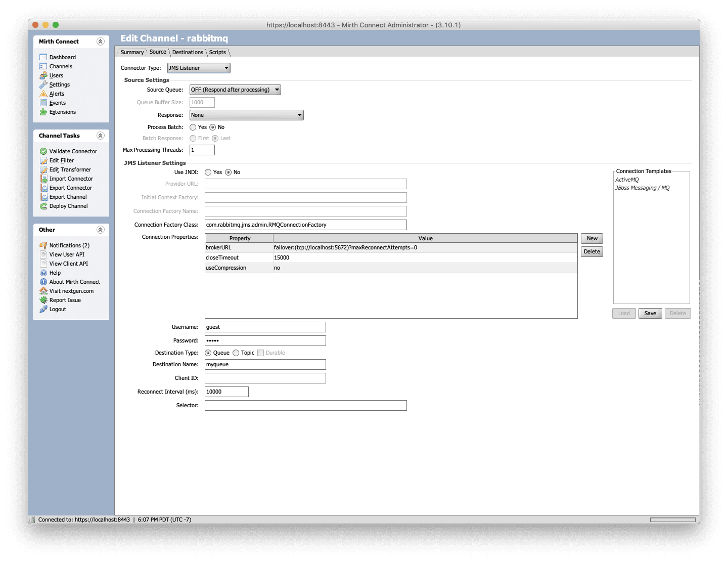728x561 pixels.
Task: Open the Users icon
Action: click(x=43, y=75)
